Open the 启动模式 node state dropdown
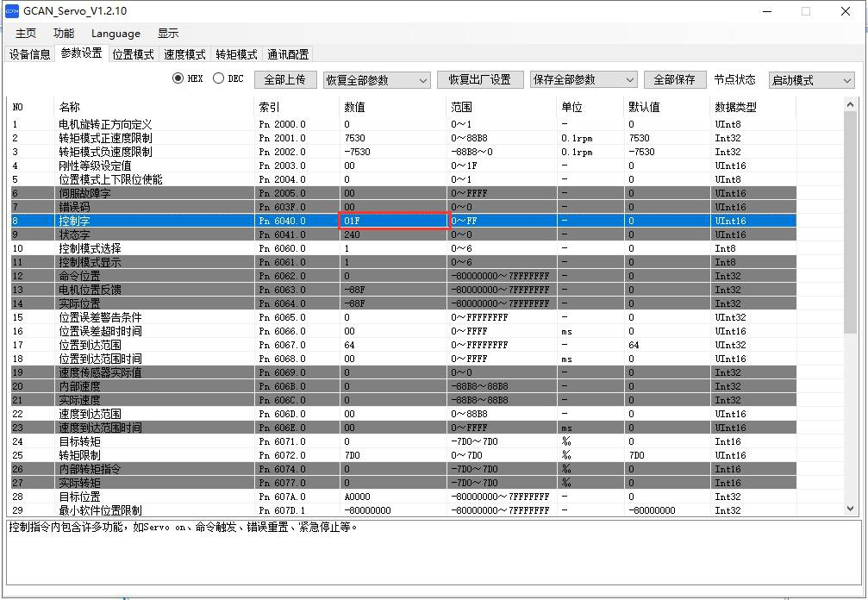The width and height of the screenshot is (868, 600). 810,80
